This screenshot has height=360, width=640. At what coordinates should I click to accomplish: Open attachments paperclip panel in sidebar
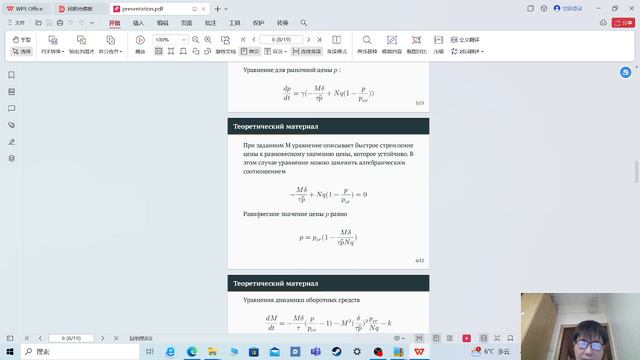point(11,125)
